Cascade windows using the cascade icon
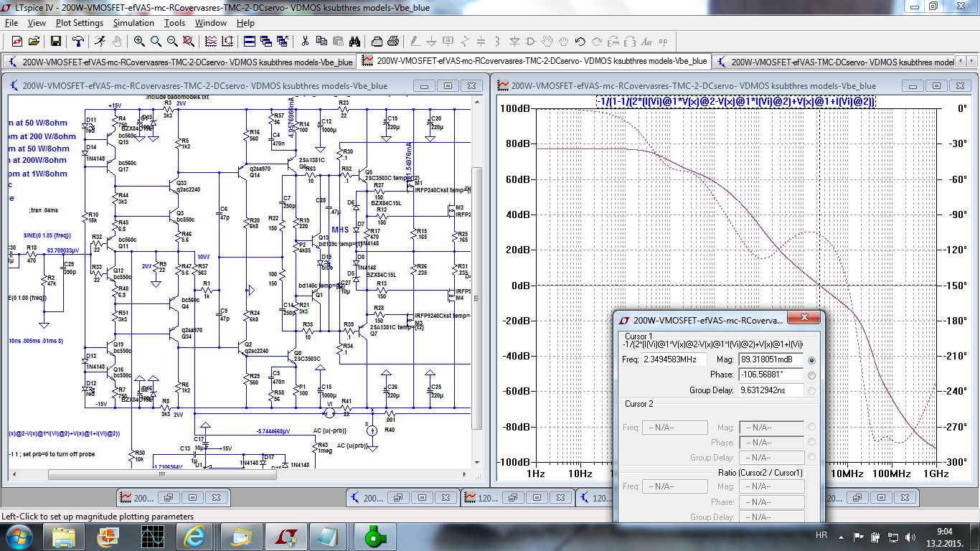Viewport: 980px width, 551px height. pyautogui.click(x=266, y=41)
